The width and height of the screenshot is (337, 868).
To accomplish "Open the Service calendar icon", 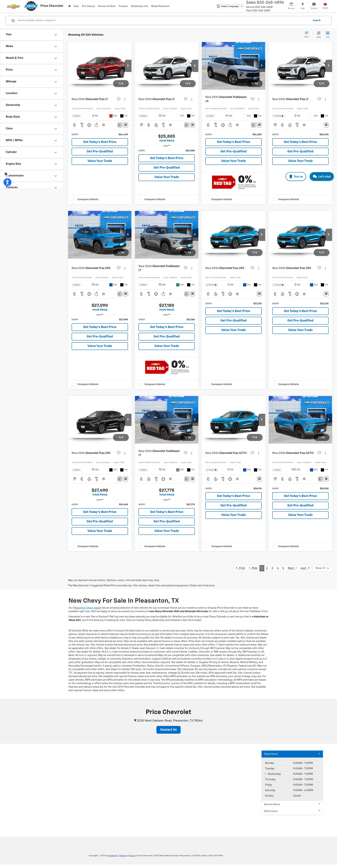I will coord(291,4).
